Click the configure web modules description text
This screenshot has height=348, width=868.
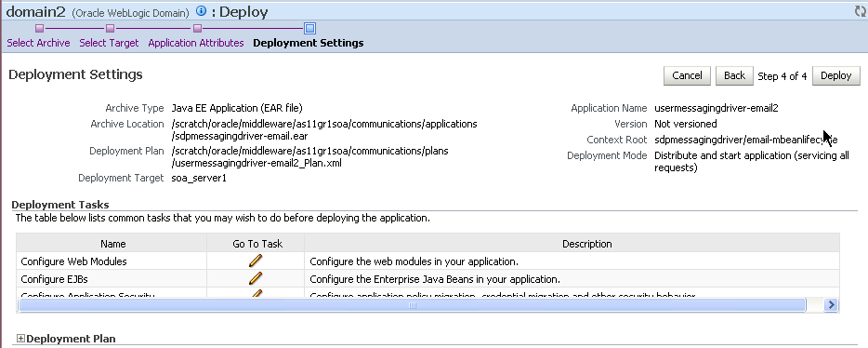414,261
